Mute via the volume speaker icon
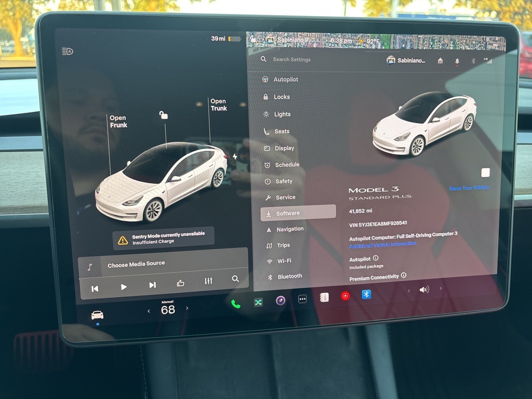 (424, 289)
